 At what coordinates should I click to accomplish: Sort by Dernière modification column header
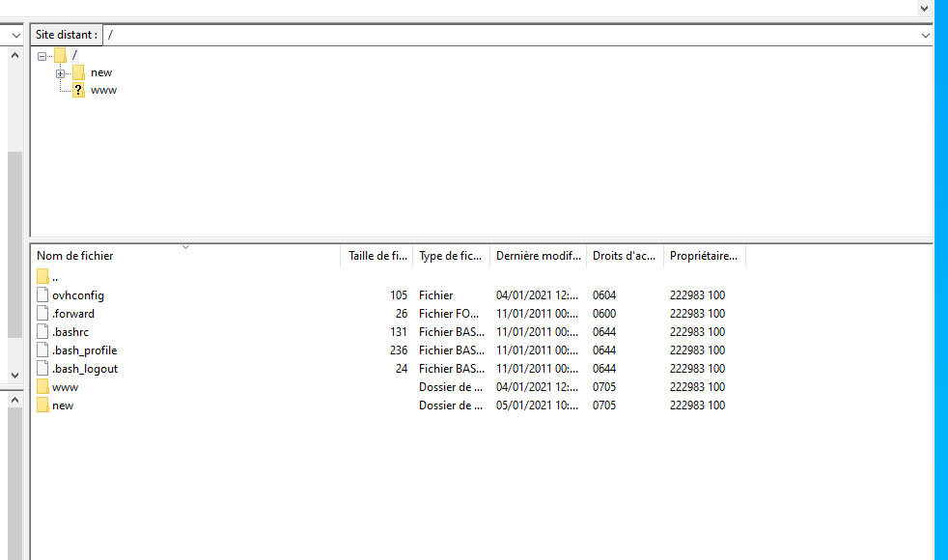tap(538, 256)
